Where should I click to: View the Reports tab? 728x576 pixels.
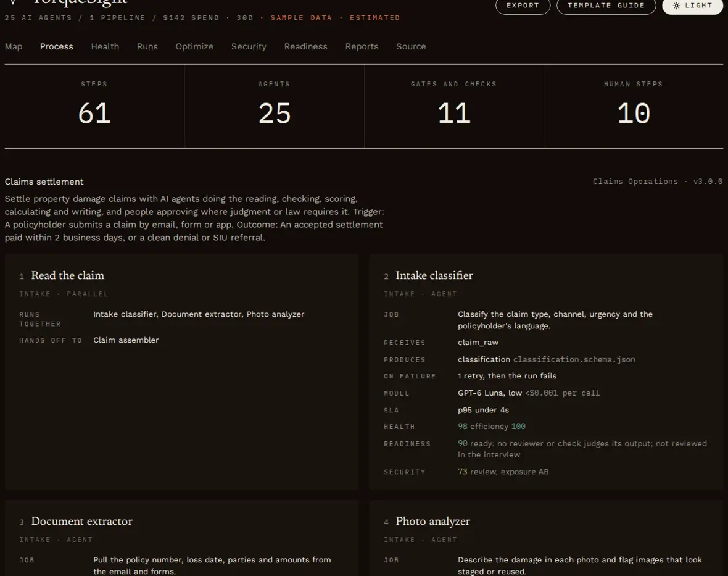[362, 46]
